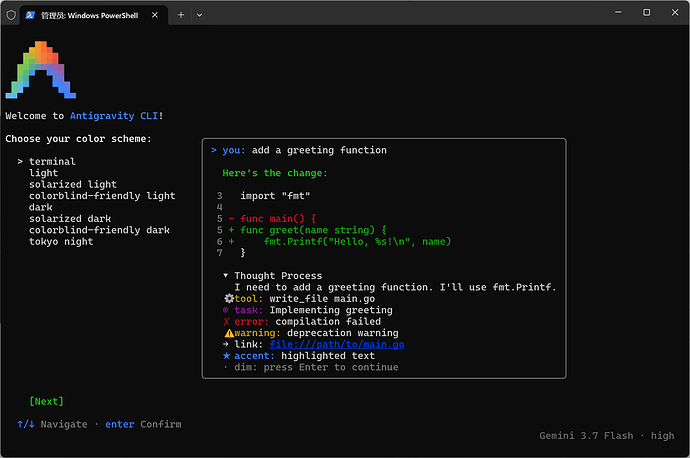This screenshot has height=458, width=690.
Task: Click 'Here's the change:' text
Action: (275, 173)
